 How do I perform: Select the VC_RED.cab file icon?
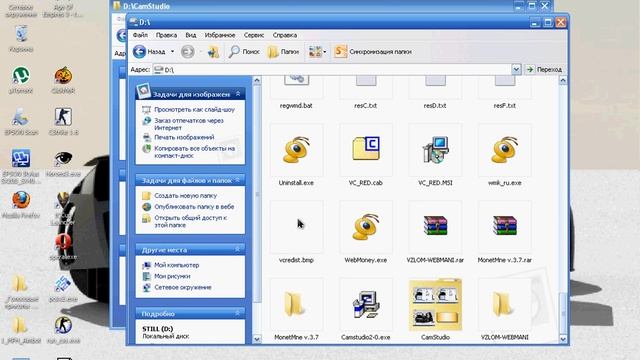point(366,149)
